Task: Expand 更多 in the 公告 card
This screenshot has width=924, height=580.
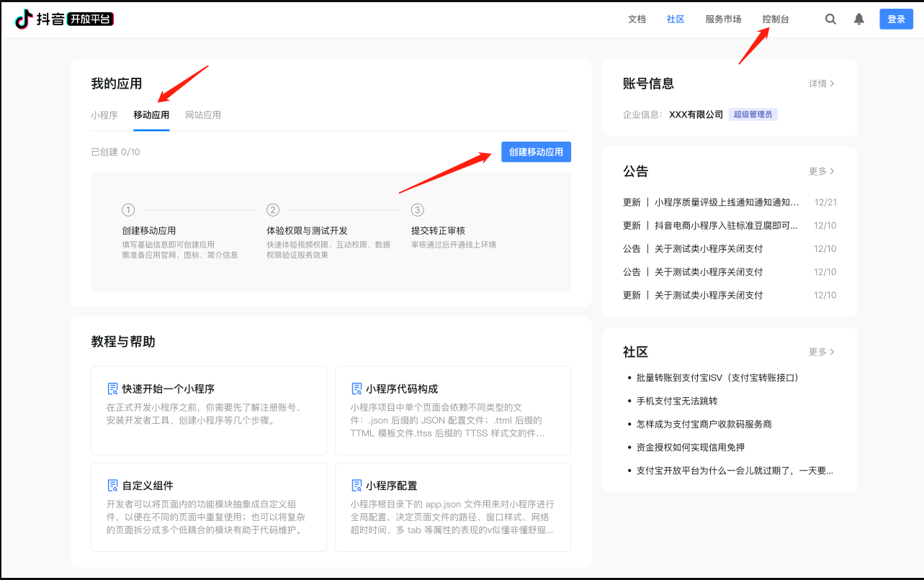Action: (x=822, y=171)
